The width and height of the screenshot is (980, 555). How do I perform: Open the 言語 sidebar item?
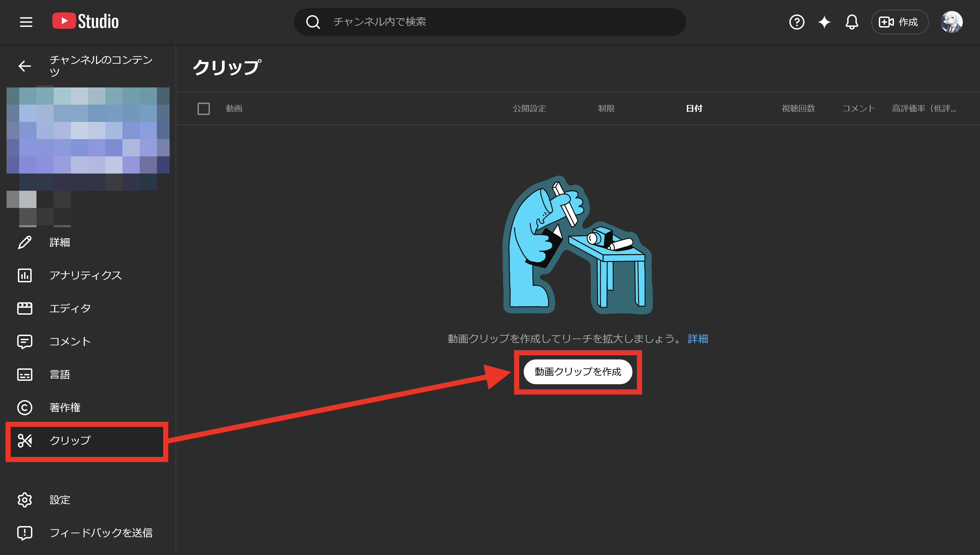pos(88,374)
